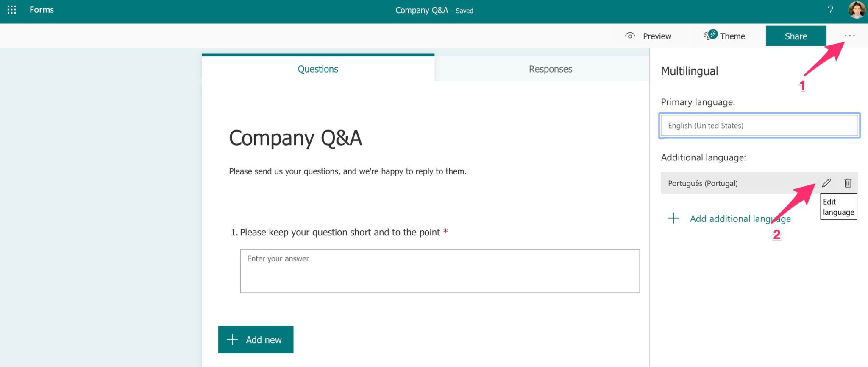Click the Preview eye icon
868x367 pixels.
630,36
